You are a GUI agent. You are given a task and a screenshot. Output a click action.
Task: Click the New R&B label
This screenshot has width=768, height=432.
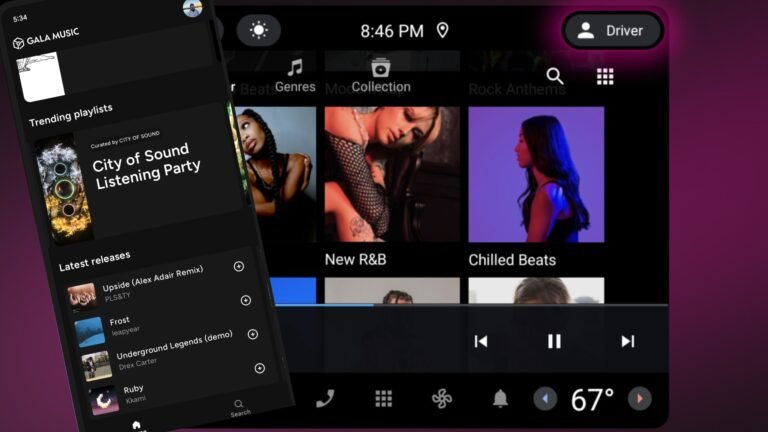coord(355,259)
